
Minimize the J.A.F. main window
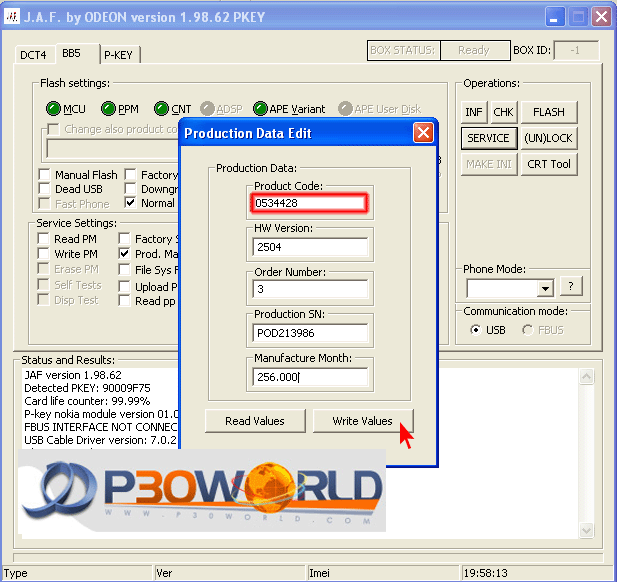[554, 17]
